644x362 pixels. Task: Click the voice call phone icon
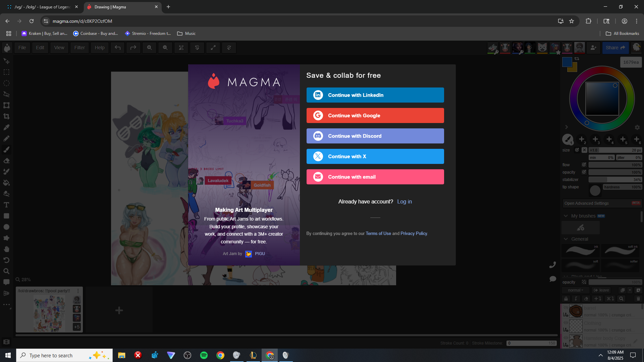553,265
